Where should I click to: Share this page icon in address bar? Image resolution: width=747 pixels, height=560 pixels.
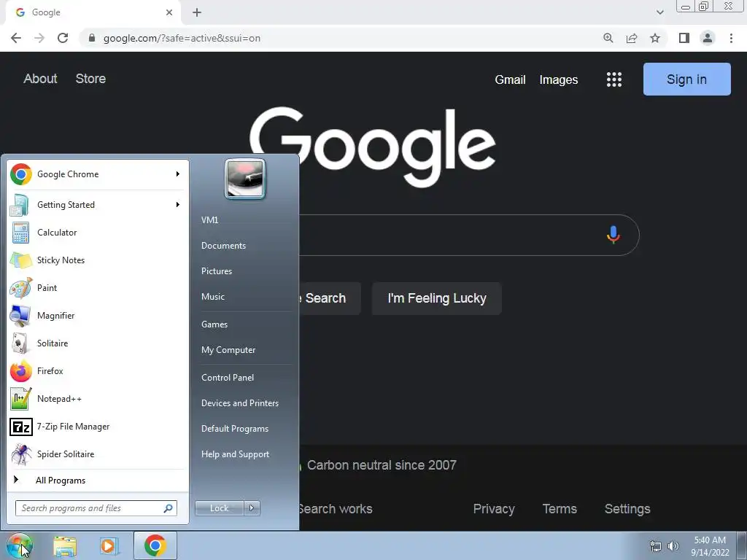tap(632, 38)
